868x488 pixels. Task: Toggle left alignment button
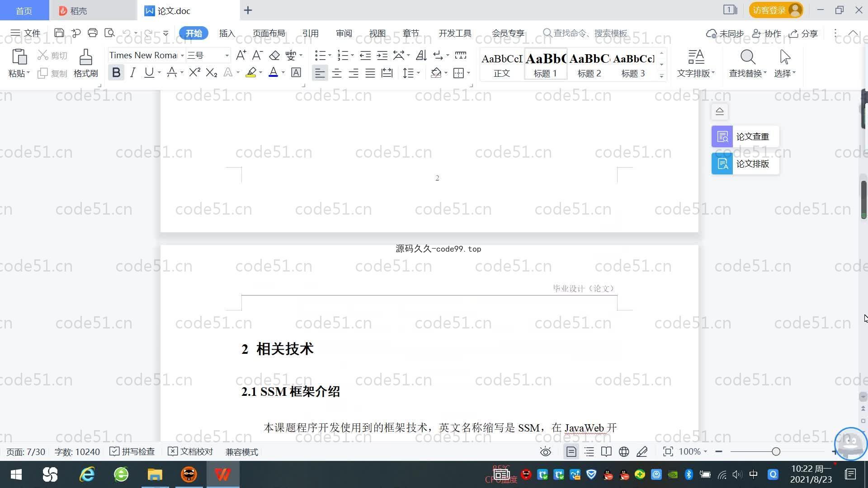pos(320,73)
